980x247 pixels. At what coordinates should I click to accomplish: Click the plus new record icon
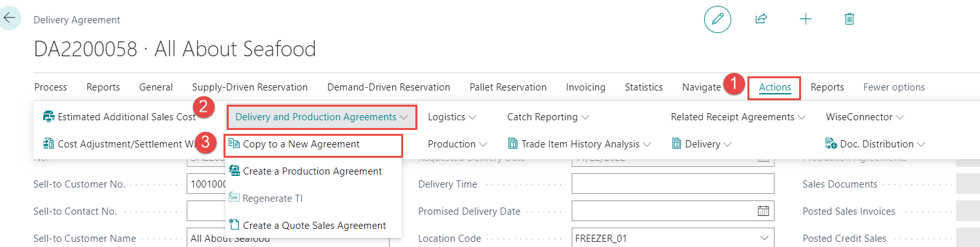click(806, 19)
